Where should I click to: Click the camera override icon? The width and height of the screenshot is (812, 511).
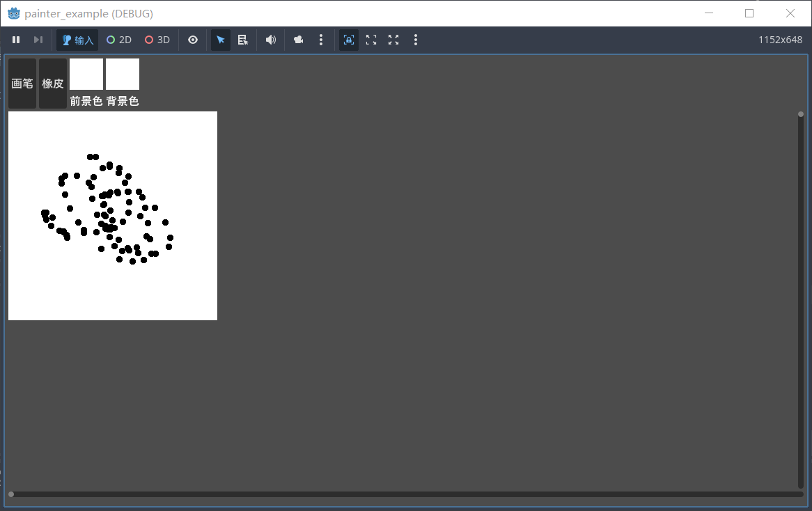(299, 40)
